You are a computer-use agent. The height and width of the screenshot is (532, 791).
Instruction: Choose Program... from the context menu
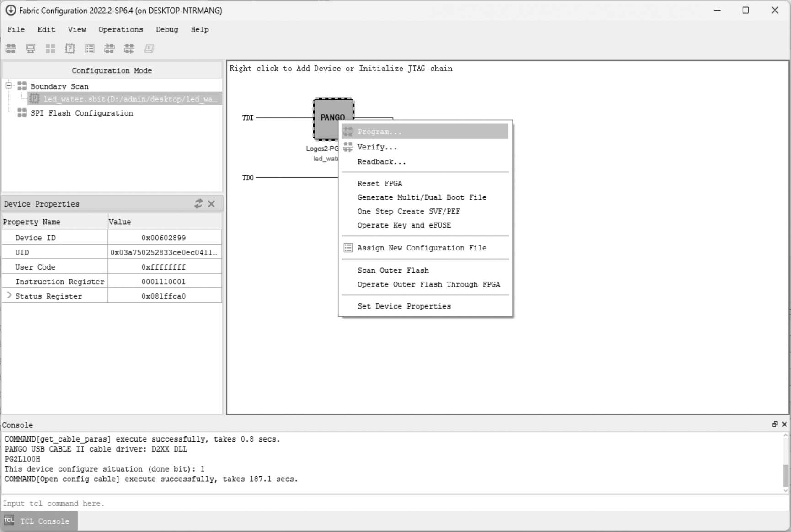tap(379, 132)
